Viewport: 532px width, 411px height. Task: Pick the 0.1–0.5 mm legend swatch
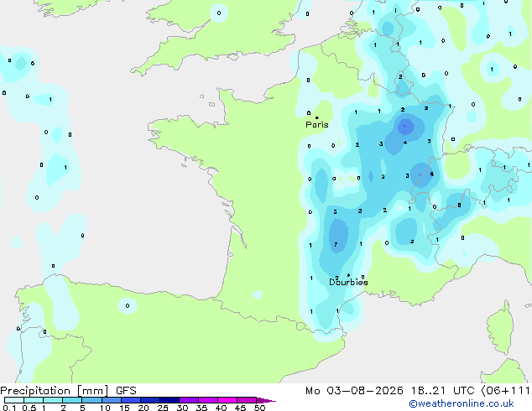(14, 400)
